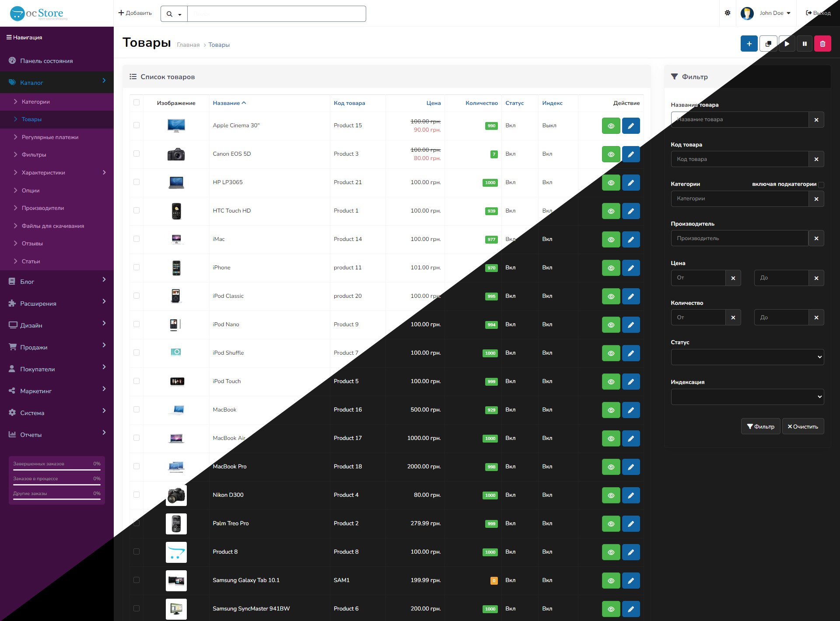The width and height of the screenshot is (840, 621).
Task: Toggle the select-all checkbox in table header
Action: click(136, 102)
